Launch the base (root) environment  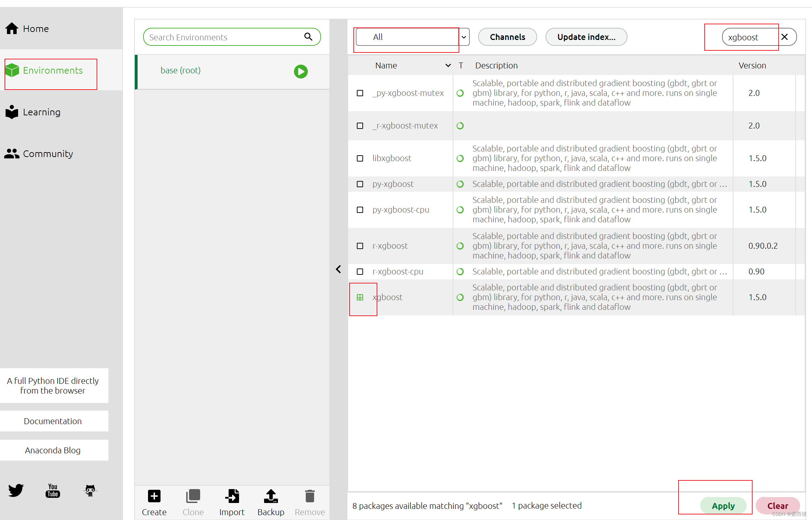pos(301,72)
